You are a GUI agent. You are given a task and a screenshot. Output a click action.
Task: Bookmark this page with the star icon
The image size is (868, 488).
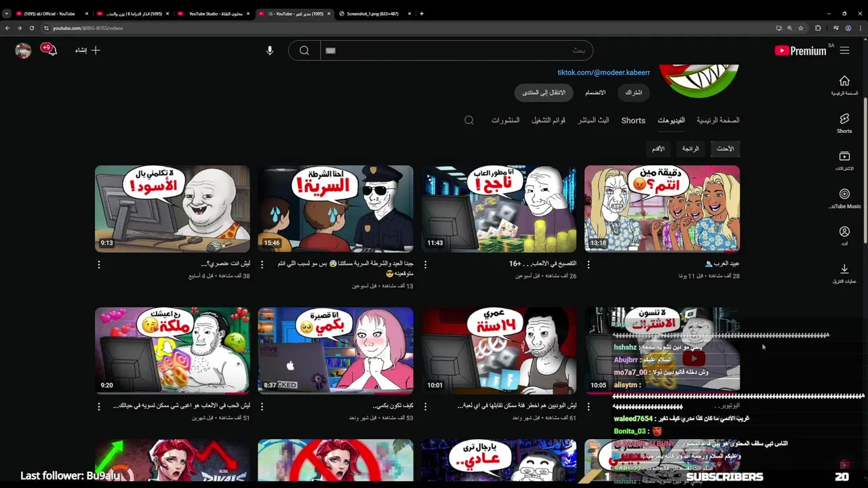[x=801, y=28]
